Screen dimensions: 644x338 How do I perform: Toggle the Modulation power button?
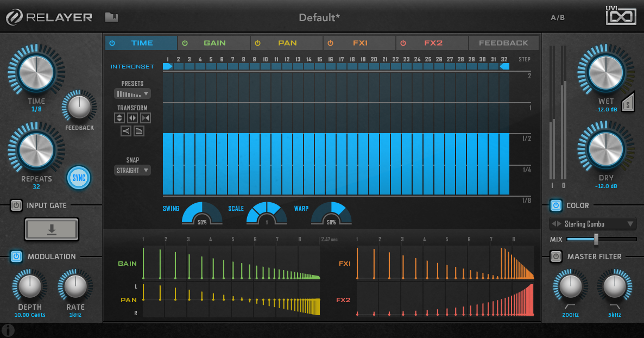(x=16, y=256)
